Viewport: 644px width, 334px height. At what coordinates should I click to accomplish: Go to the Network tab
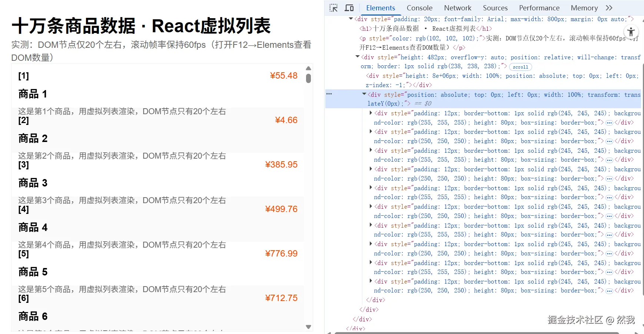[458, 8]
